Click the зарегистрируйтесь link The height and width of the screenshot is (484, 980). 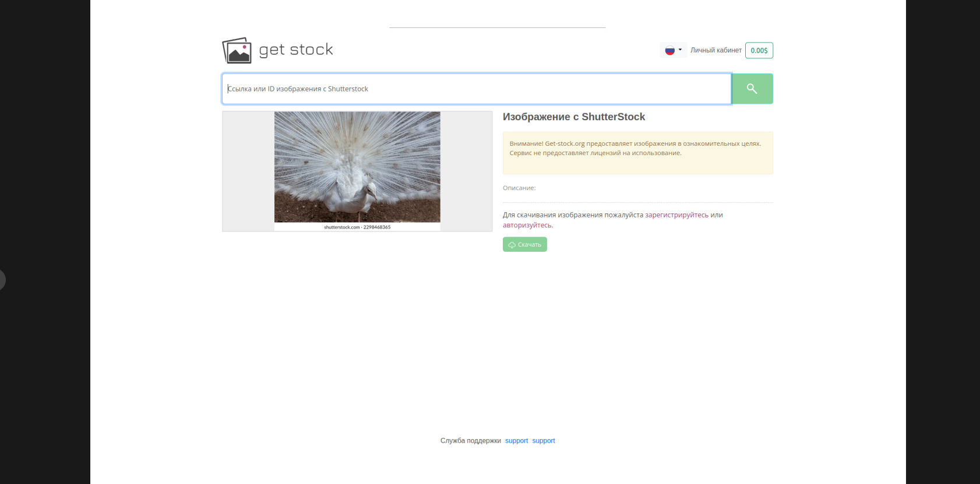click(x=676, y=215)
